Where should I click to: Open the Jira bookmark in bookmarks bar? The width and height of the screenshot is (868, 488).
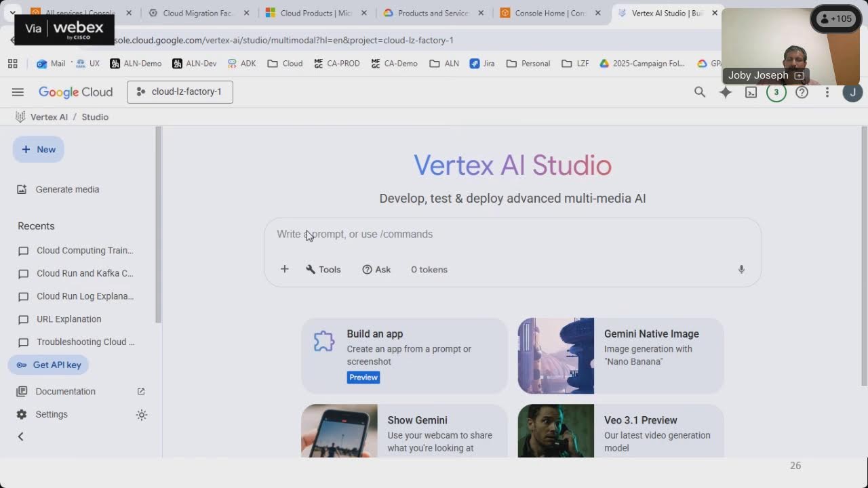pos(482,64)
